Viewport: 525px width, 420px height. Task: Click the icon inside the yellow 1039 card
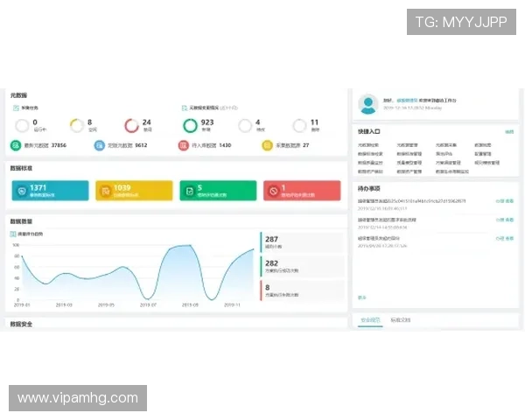click(x=104, y=190)
